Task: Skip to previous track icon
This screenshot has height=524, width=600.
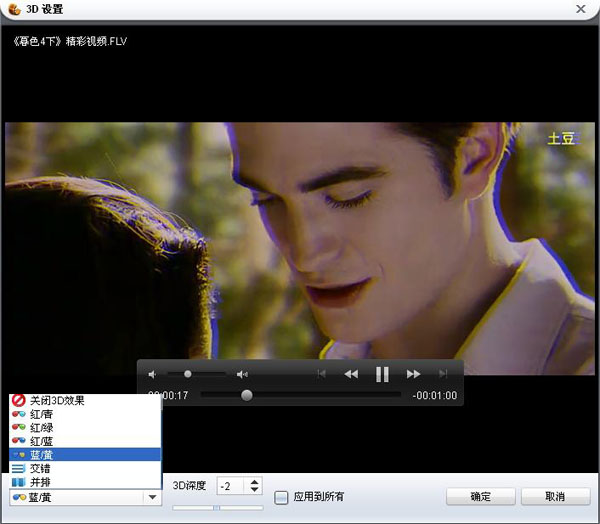Action: click(321, 374)
